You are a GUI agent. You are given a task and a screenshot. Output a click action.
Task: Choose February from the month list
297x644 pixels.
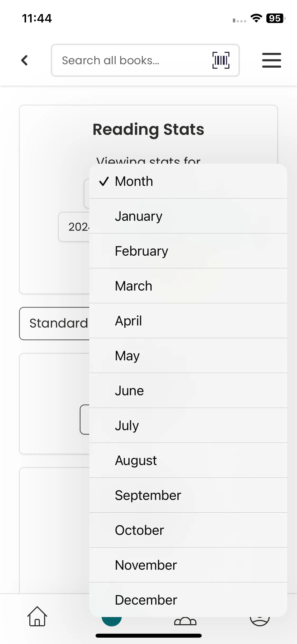click(188, 251)
